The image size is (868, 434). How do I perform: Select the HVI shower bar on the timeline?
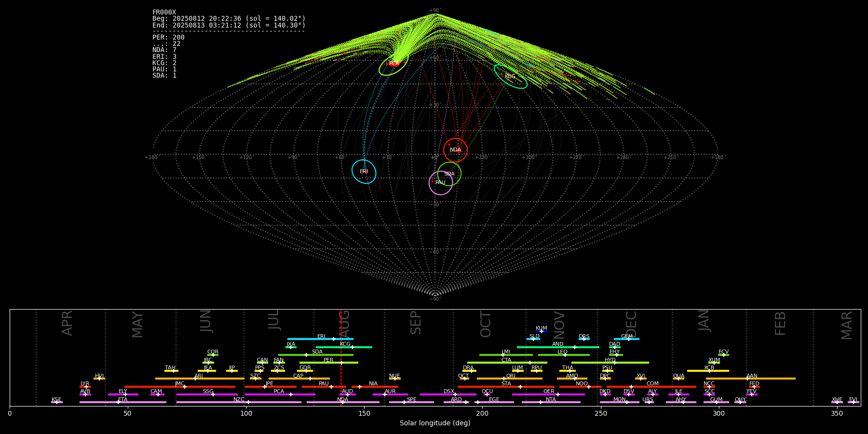(x=99, y=379)
